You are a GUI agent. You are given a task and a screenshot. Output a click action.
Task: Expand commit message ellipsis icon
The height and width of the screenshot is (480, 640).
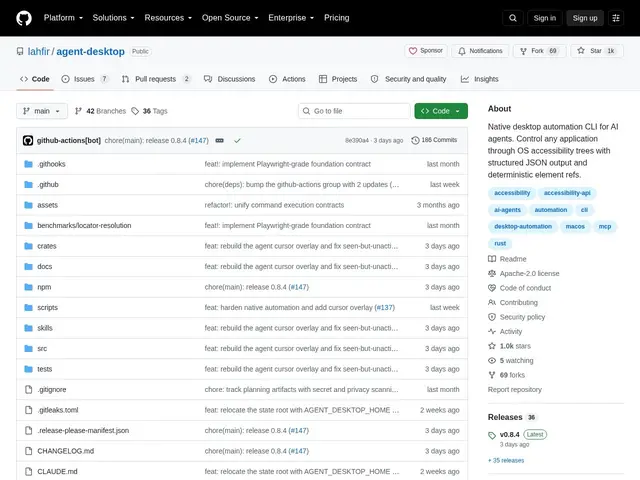219,140
